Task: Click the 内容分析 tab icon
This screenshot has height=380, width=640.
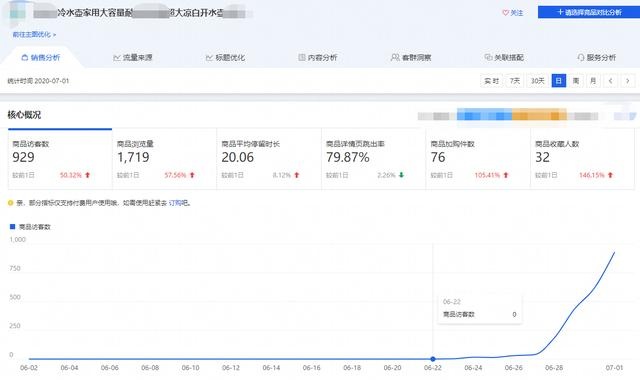Action: [302, 58]
